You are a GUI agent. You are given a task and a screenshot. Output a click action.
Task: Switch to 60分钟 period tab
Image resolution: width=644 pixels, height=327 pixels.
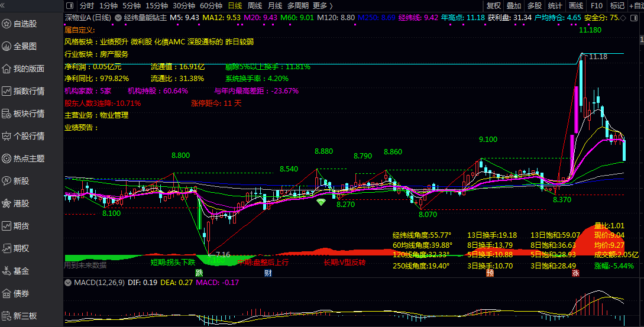click(x=211, y=6)
